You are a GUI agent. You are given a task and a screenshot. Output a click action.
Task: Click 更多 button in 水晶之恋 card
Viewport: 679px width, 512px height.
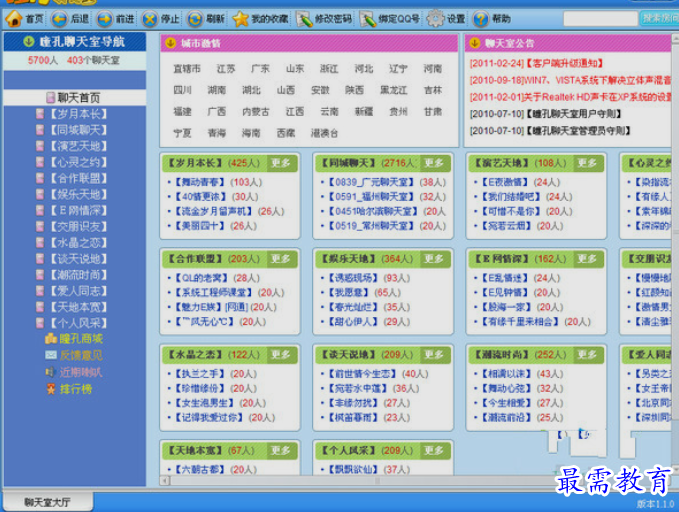(x=281, y=354)
